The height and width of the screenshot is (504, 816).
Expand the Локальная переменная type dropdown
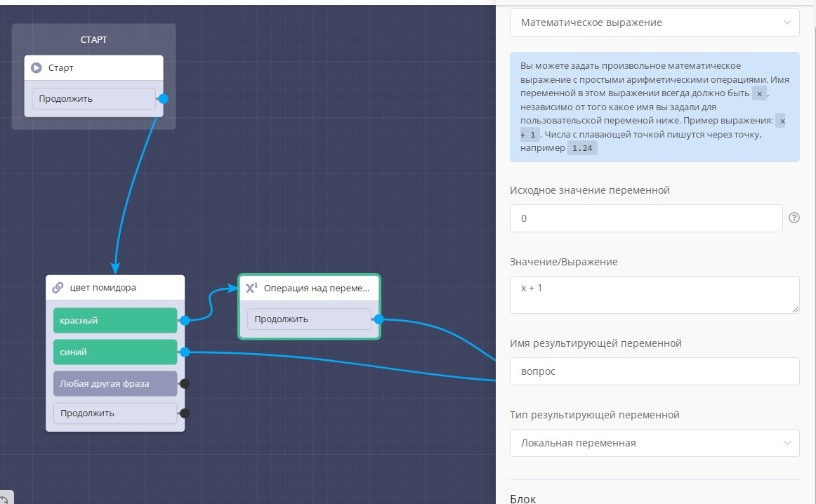[654, 443]
